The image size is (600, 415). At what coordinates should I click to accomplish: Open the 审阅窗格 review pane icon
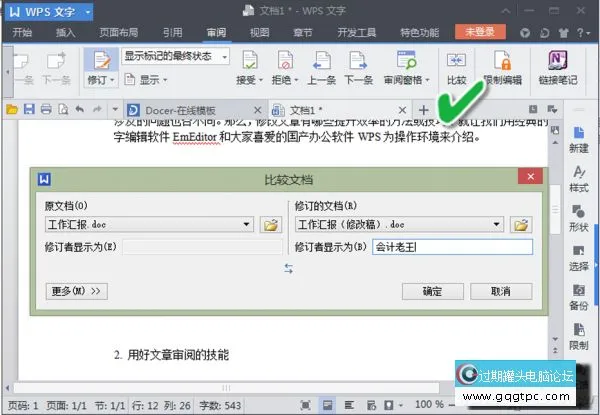pyautogui.click(x=406, y=60)
